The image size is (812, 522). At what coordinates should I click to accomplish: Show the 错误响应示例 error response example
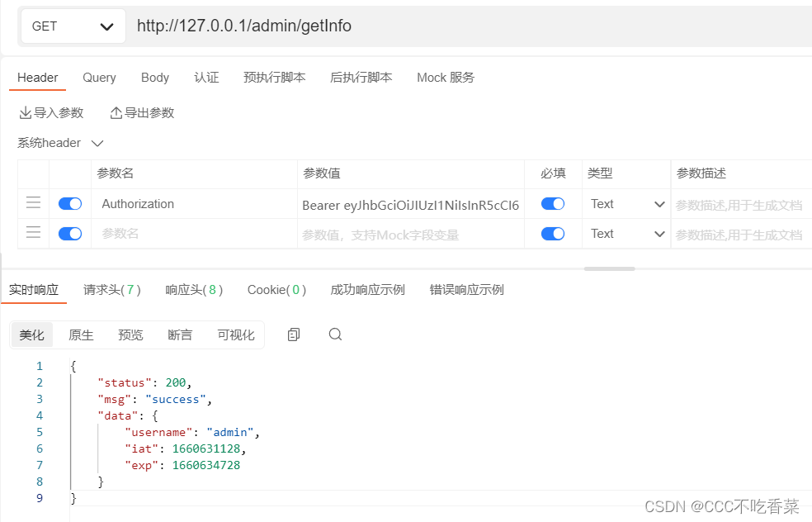(x=466, y=290)
